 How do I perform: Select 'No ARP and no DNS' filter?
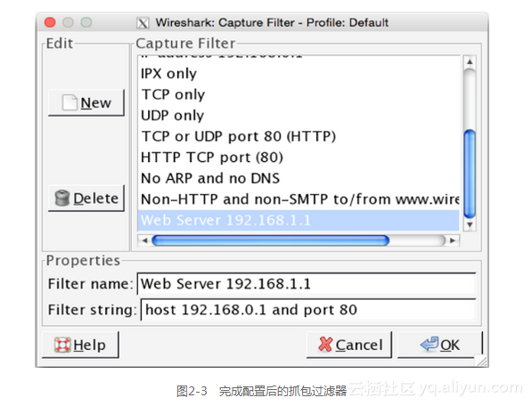[299, 178]
